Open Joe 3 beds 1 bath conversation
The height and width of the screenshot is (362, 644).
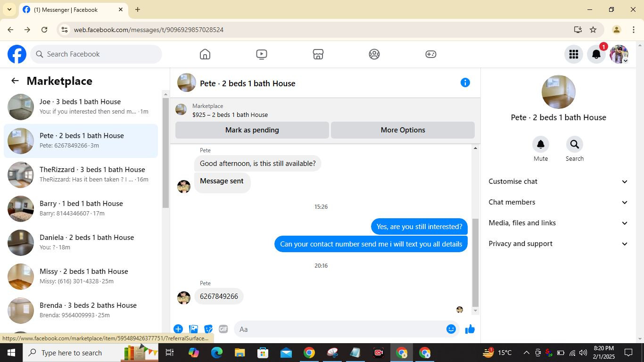[81, 107]
